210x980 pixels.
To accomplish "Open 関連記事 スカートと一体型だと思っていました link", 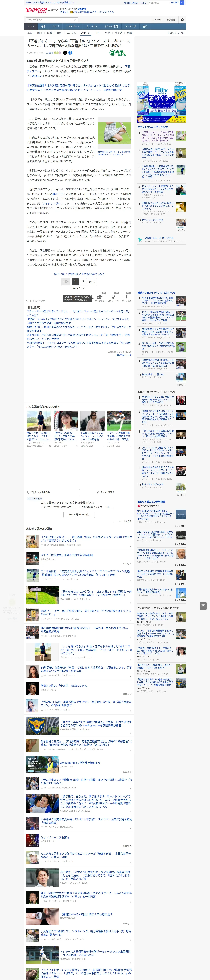I will click(78, 313).
